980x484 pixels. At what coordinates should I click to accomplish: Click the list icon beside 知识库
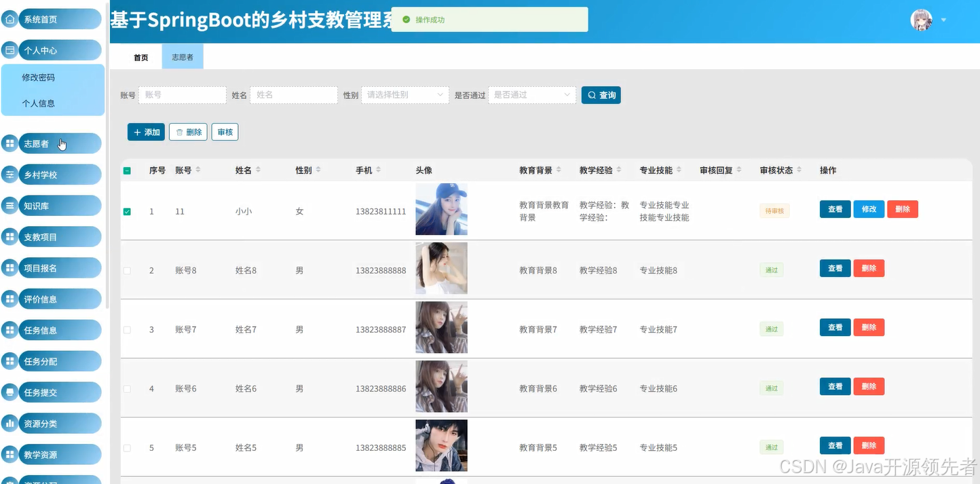tap(10, 205)
